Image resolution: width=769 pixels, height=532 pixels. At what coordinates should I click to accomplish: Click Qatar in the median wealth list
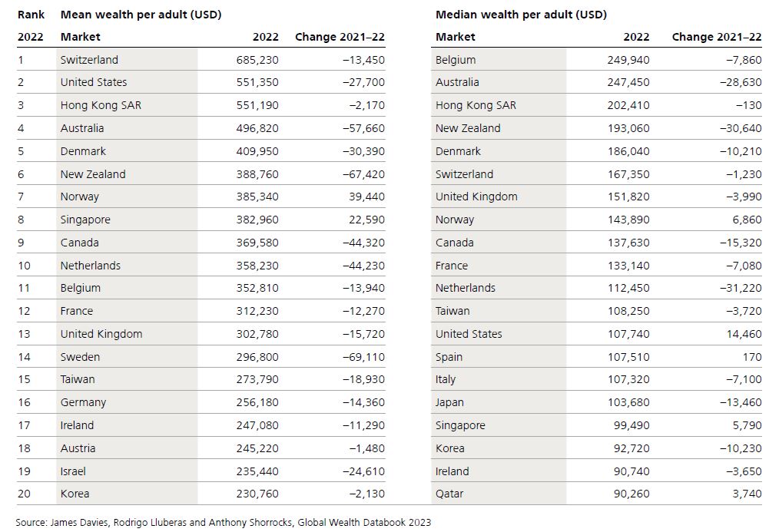pyautogui.click(x=449, y=494)
